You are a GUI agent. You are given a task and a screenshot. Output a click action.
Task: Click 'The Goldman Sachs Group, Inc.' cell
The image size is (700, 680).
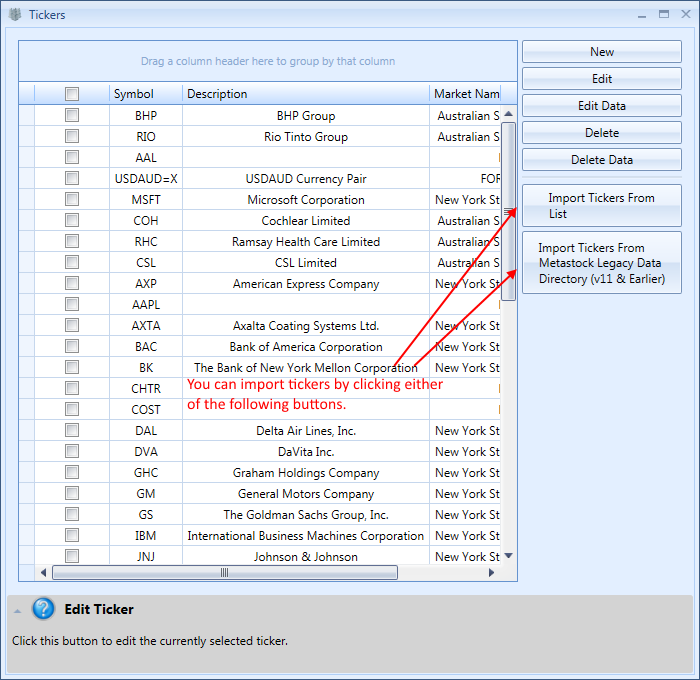(306, 514)
